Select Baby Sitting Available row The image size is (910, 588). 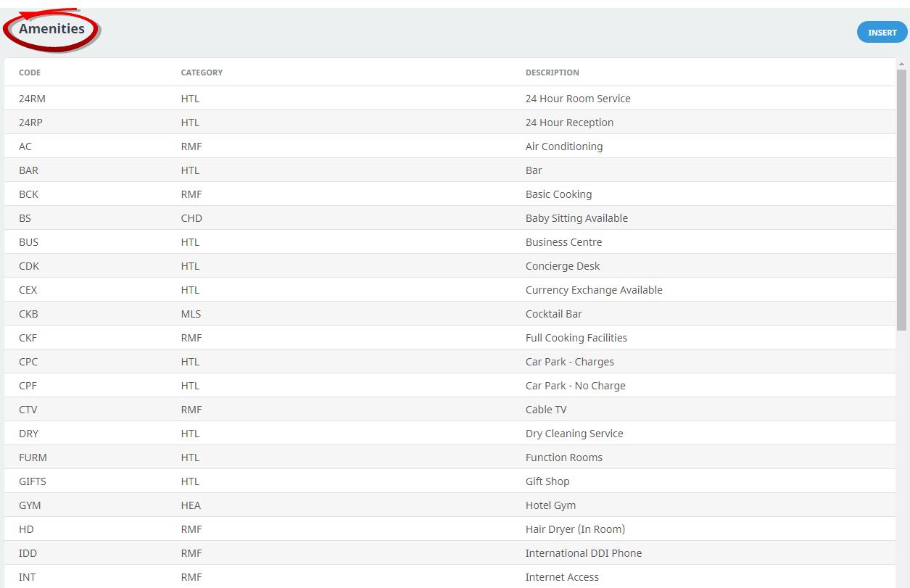pyautogui.click(x=576, y=218)
